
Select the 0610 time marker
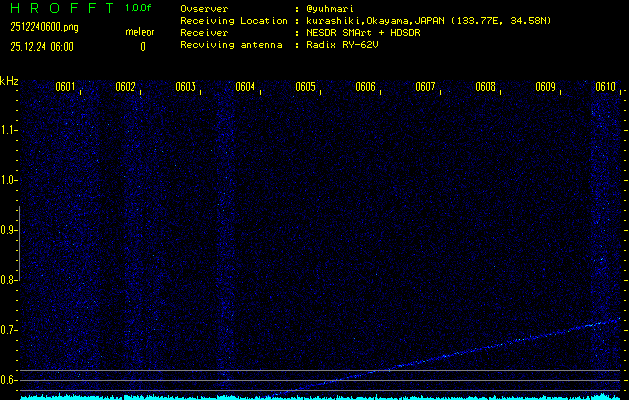605,87
